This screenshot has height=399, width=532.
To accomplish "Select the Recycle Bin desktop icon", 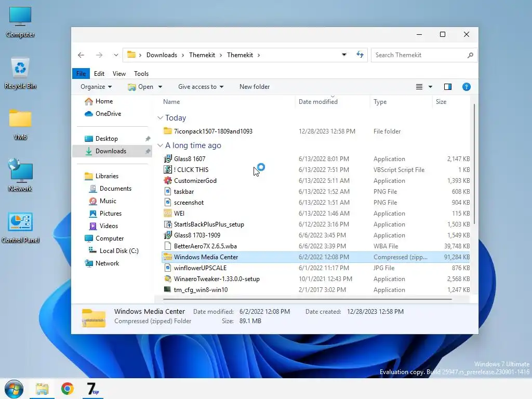I will point(20,74).
